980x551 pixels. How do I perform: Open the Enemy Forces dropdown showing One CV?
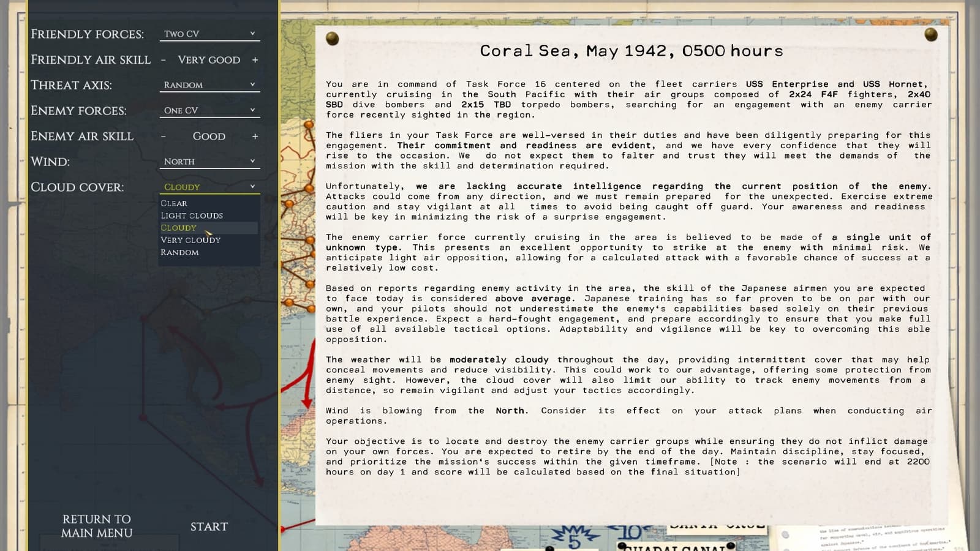tap(209, 110)
